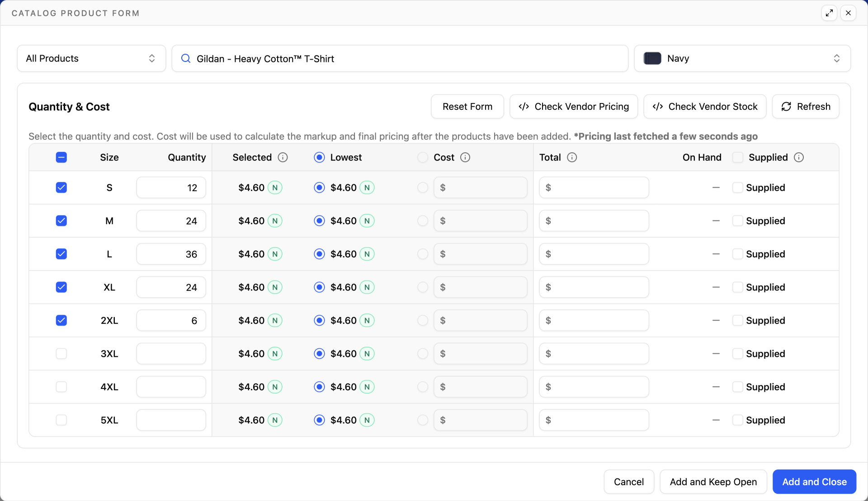
Task: Click Cancel button
Action: 629,482
